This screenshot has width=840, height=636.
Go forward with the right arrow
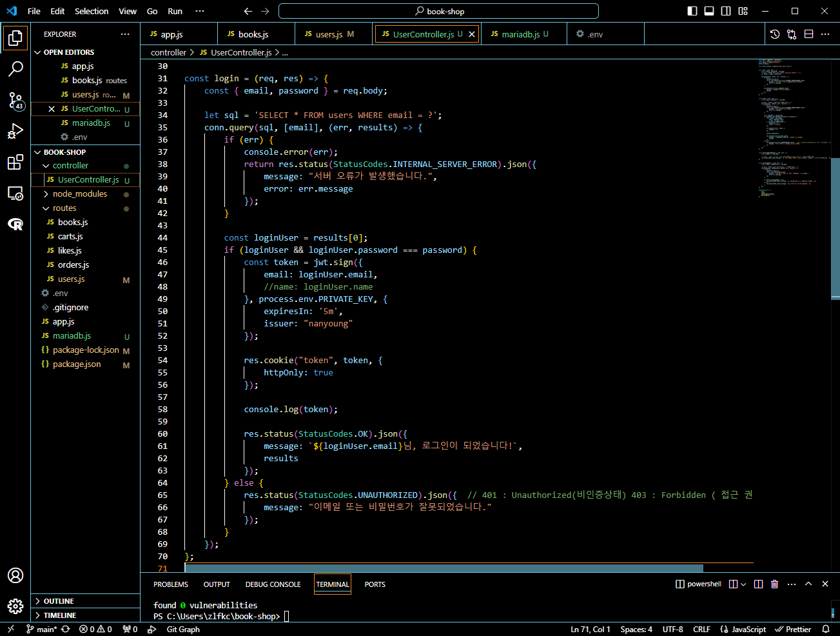265,11
